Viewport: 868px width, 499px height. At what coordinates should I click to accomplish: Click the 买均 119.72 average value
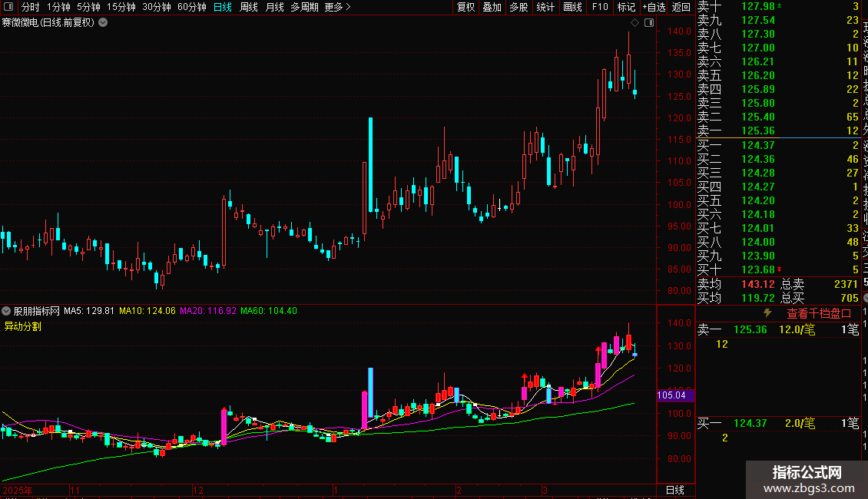tap(758, 298)
